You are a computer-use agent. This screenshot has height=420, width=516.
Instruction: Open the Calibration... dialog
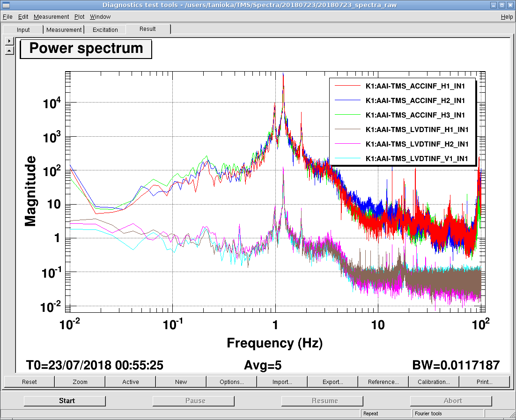(x=434, y=382)
